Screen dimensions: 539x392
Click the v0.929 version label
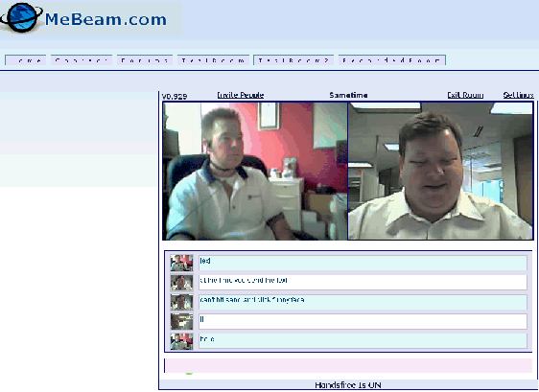coord(175,96)
